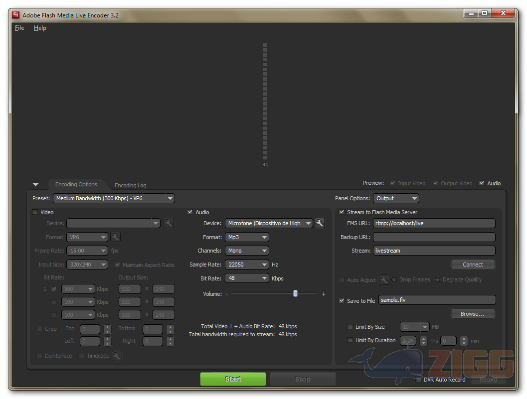Open Frame Rate dropdown
This screenshot has width=527, height=399.
click(87, 251)
